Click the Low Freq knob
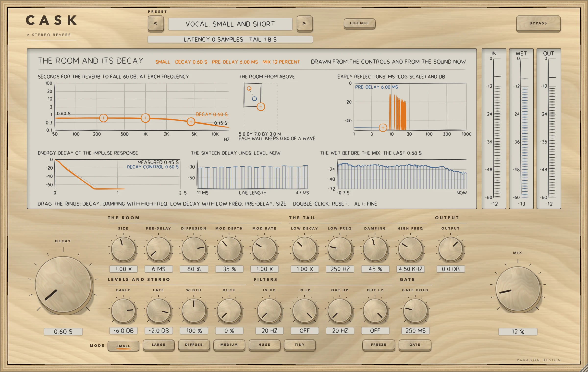The height and width of the screenshot is (372, 588). (340, 249)
